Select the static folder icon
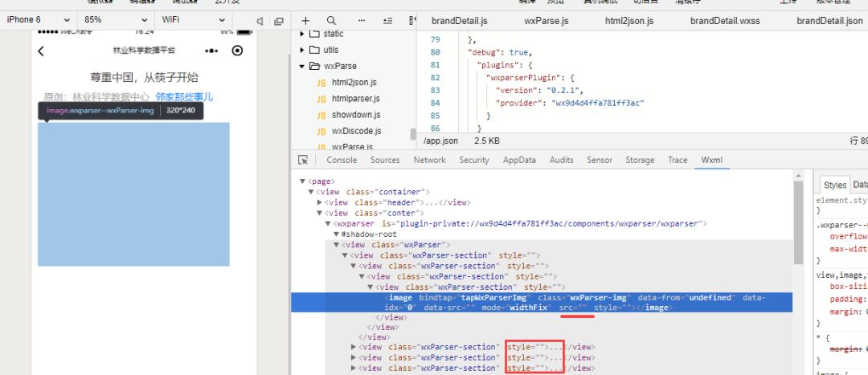 click(314, 34)
